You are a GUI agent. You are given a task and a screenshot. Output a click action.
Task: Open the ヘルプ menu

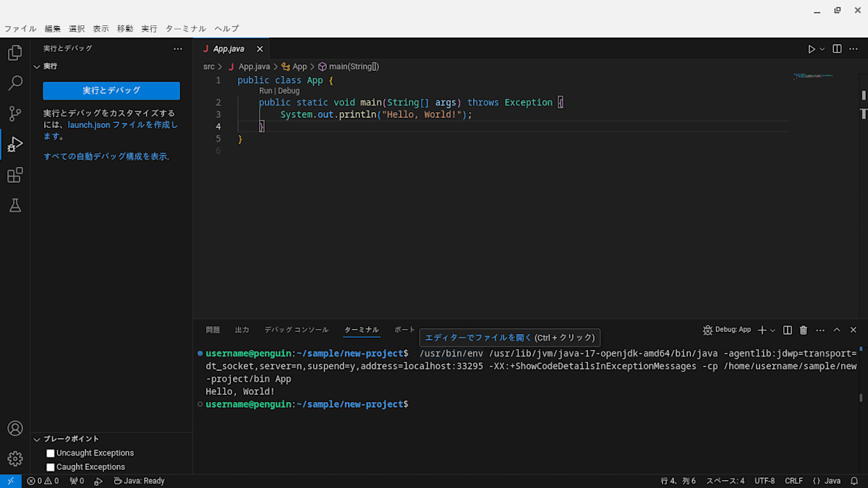226,29
